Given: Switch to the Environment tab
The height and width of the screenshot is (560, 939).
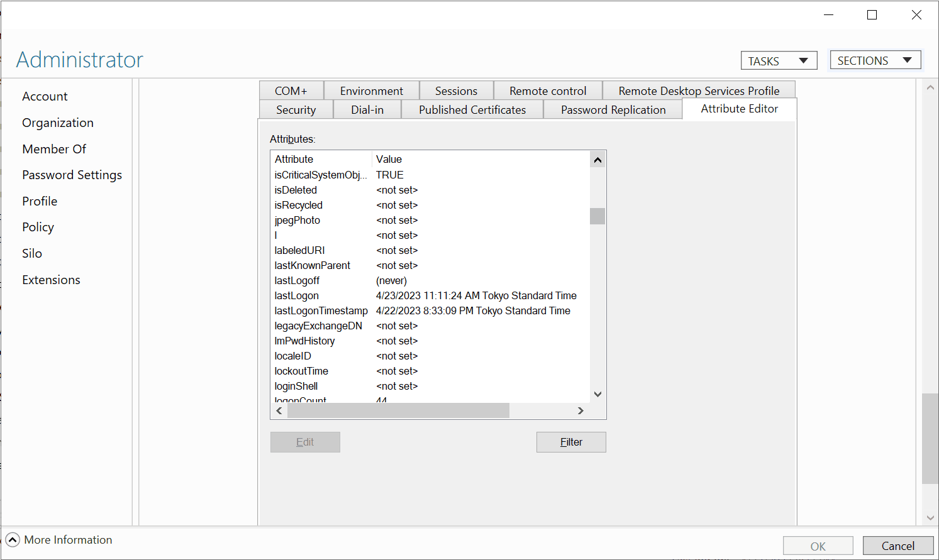Looking at the screenshot, I should point(372,91).
